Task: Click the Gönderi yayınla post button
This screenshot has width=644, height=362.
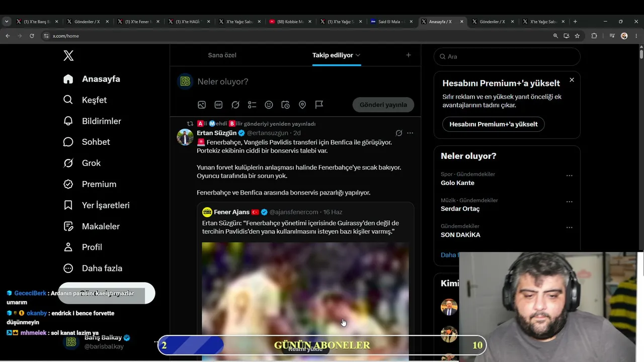Action: click(383, 105)
